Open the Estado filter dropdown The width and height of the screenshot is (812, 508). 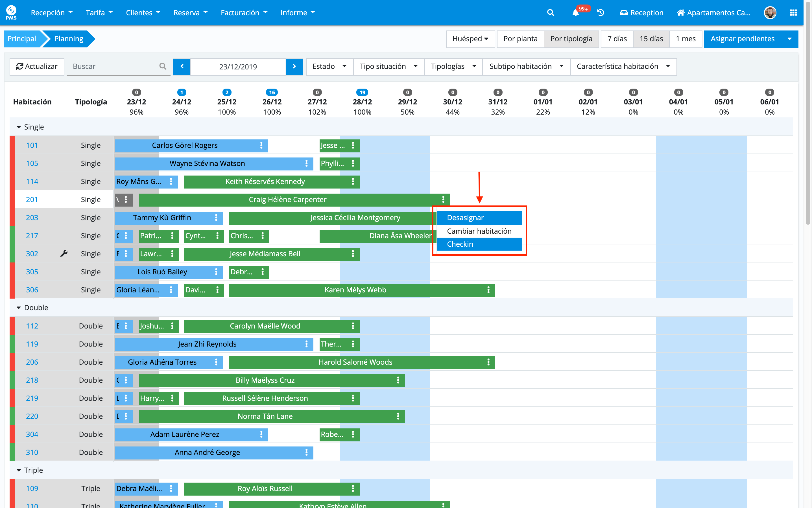(329, 67)
